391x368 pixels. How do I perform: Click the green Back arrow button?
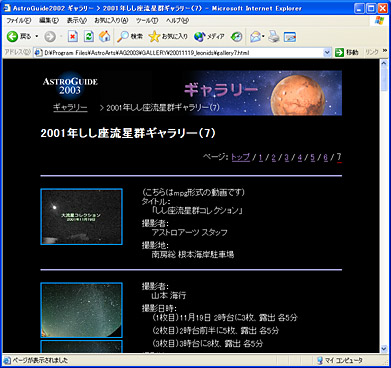point(12,36)
